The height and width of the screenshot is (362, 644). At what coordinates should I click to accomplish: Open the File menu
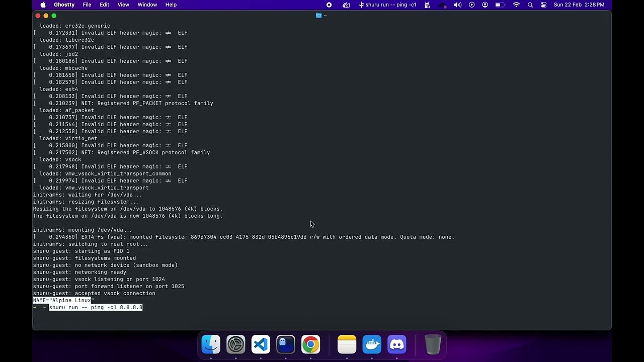[87, 5]
